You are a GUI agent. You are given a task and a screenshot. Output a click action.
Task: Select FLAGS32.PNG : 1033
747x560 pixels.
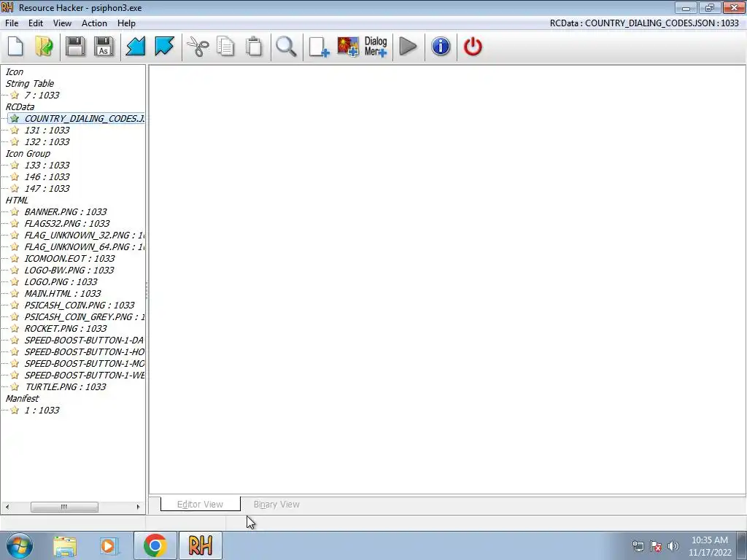[x=67, y=223]
